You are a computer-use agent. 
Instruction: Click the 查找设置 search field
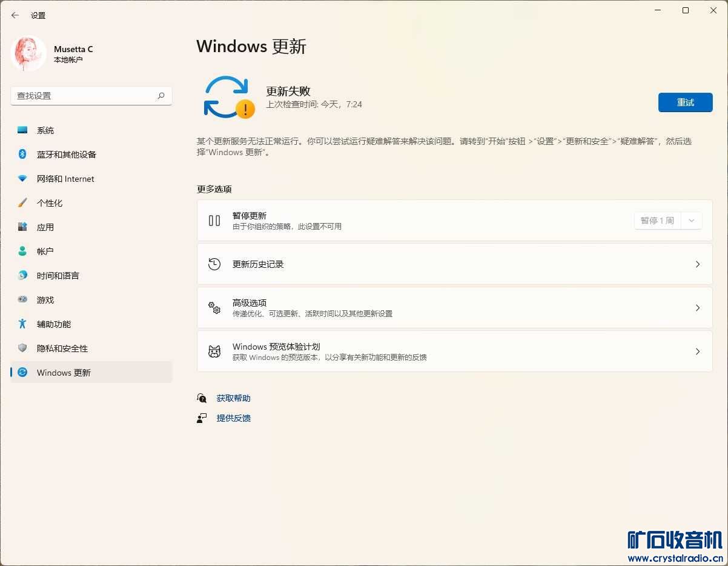tap(91, 96)
